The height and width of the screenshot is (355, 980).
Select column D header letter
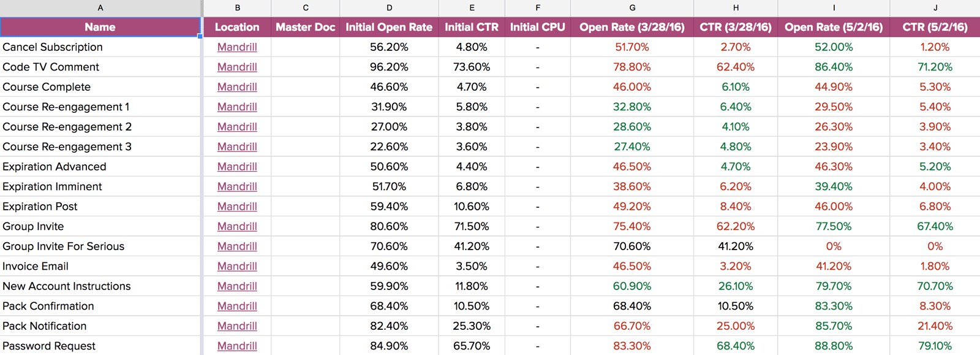[389, 8]
